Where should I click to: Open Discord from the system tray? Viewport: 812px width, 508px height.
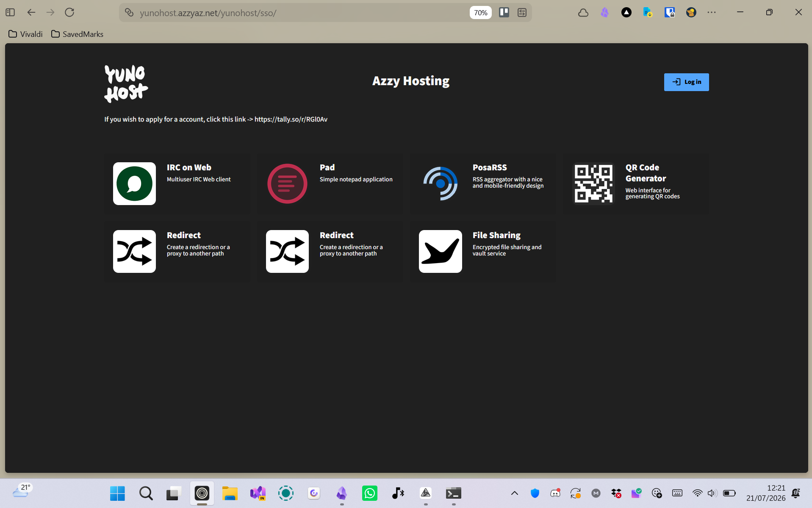(555, 493)
